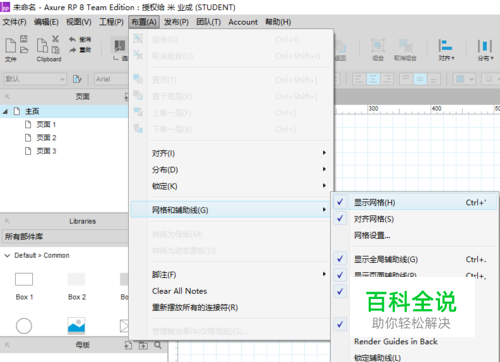500x362 pixels.
Task: Open the 视图(V) menu
Action: tap(79, 22)
